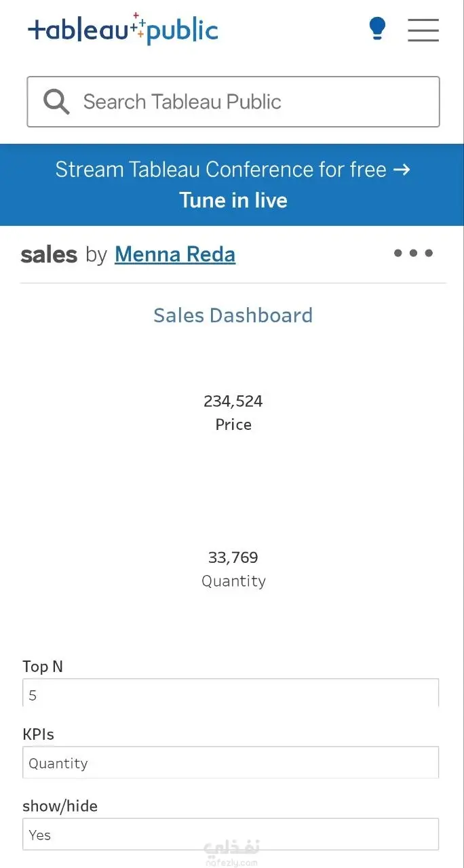The height and width of the screenshot is (868, 464).
Task: Expand the show/hide dropdown showing Yes
Action: pyautogui.click(x=231, y=834)
